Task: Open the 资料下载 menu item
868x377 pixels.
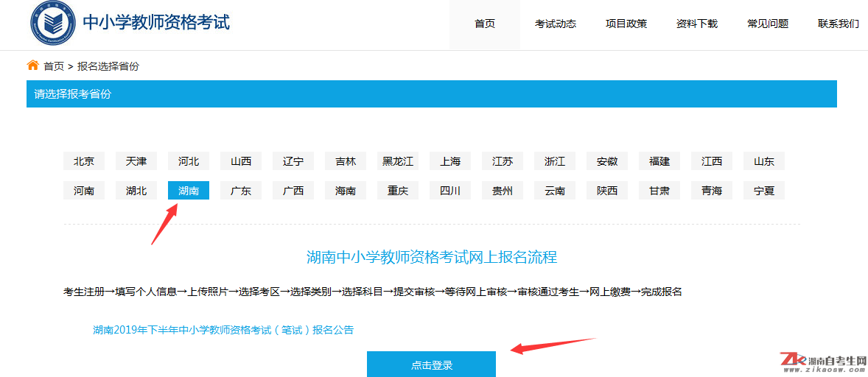Action: click(697, 24)
